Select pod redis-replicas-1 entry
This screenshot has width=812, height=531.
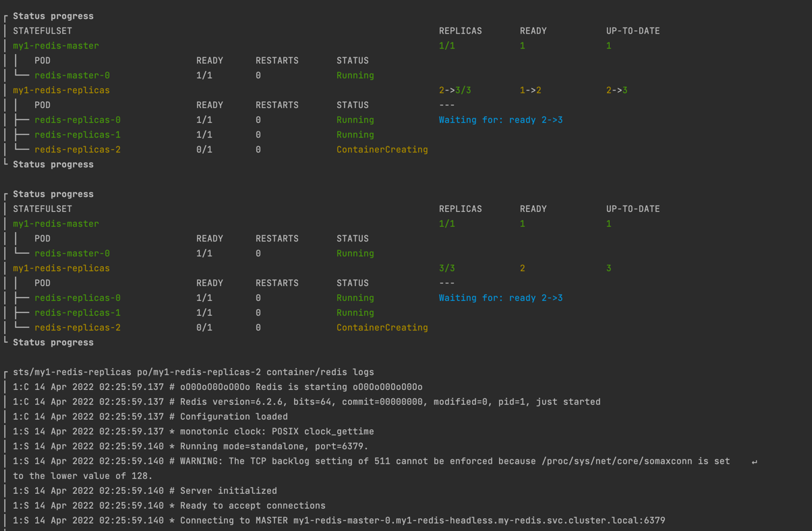point(77,134)
